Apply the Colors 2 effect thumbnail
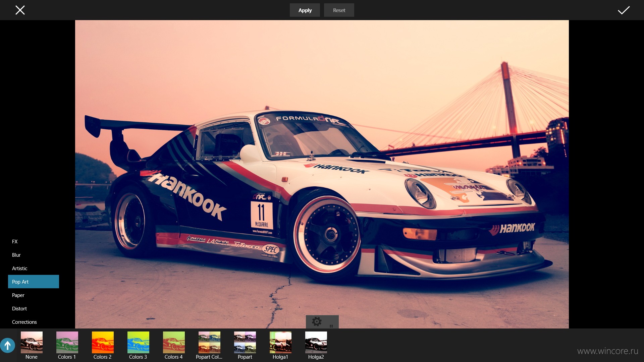Image resolution: width=644 pixels, height=362 pixels. pyautogui.click(x=103, y=342)
